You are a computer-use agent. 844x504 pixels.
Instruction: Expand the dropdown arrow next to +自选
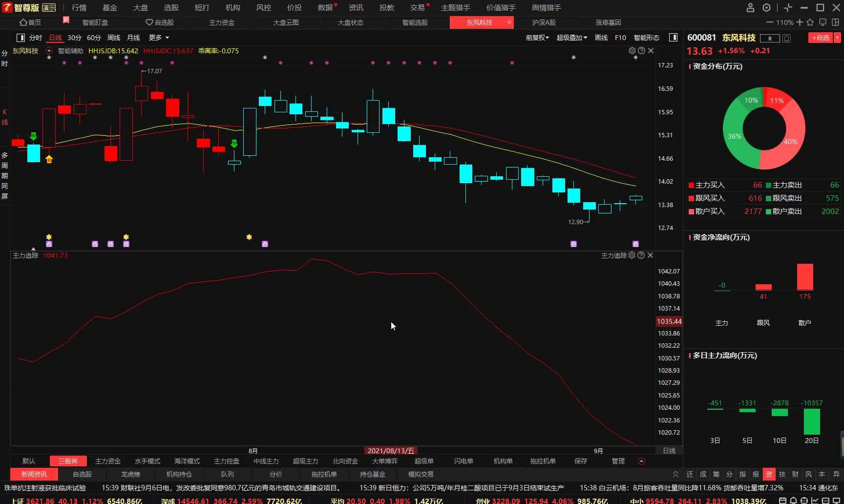pos(837,38)
